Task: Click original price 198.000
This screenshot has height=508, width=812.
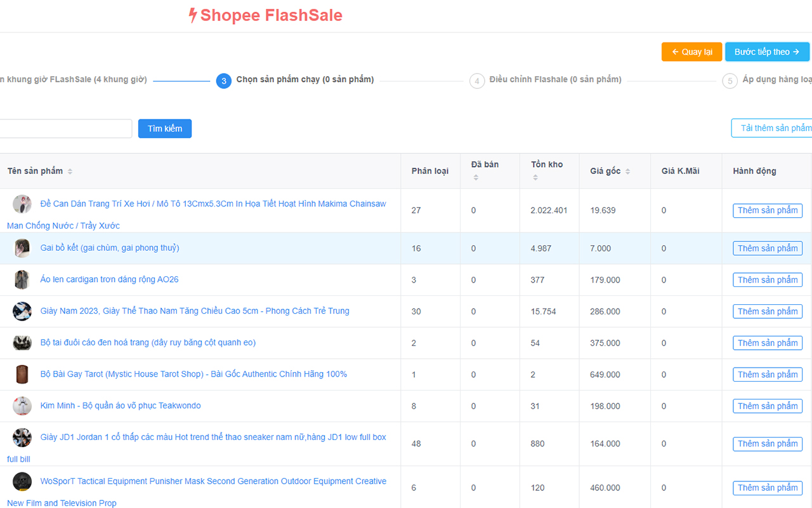Action: coord(605,406)
